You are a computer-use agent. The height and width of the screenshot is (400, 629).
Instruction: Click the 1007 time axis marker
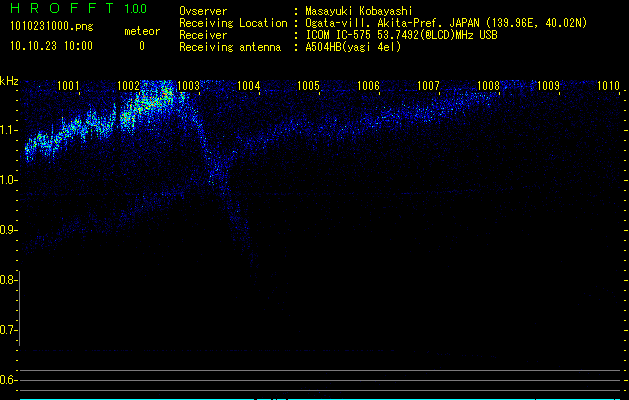tap(428, 85)
